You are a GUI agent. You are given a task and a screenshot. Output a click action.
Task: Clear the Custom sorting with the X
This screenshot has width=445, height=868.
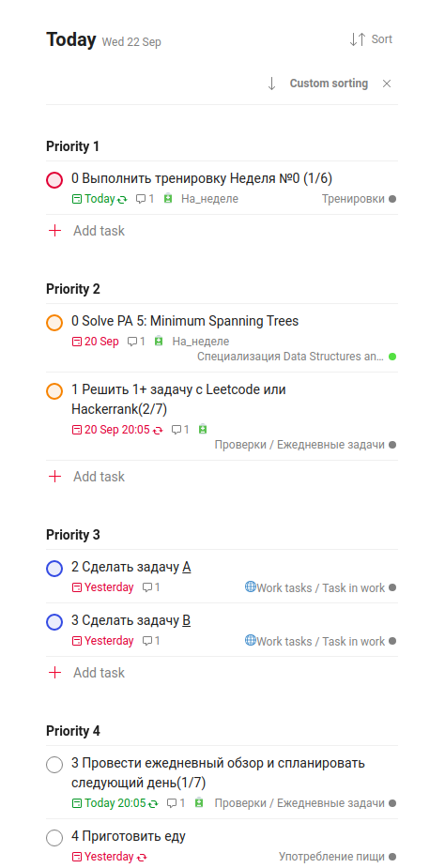coord(387,84)
